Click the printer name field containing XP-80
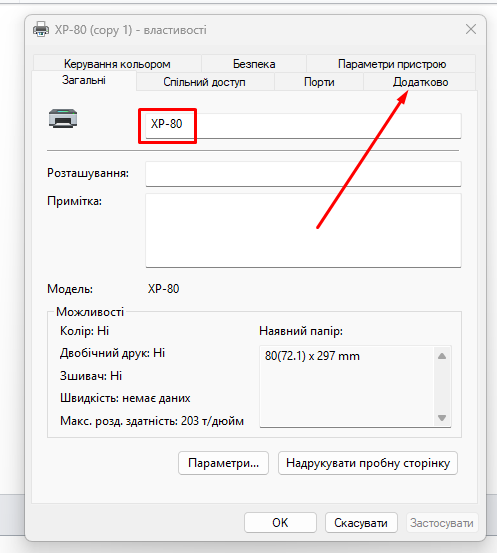This screenshot has width=497, height=553. click(303, 126)
